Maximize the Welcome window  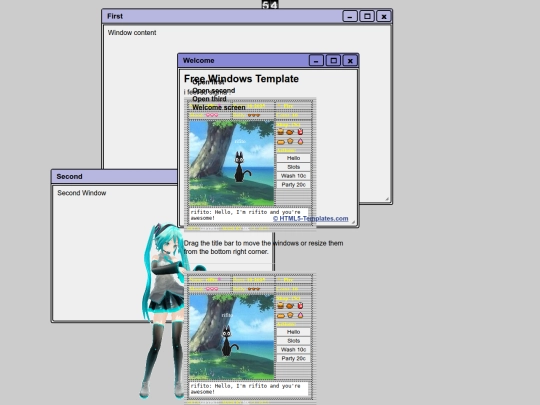click(333, 61)
